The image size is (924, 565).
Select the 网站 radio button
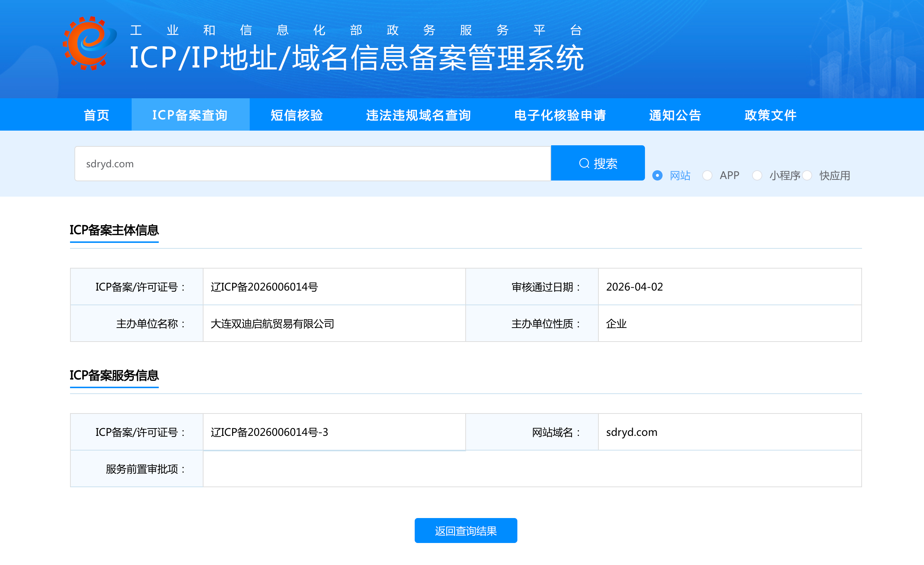[657, 175]
